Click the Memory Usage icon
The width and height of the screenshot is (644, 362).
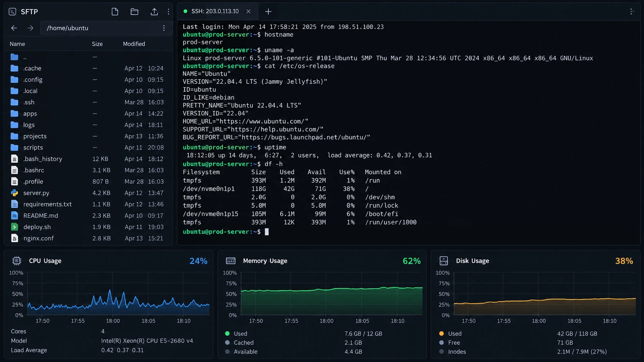click(231, 261)
